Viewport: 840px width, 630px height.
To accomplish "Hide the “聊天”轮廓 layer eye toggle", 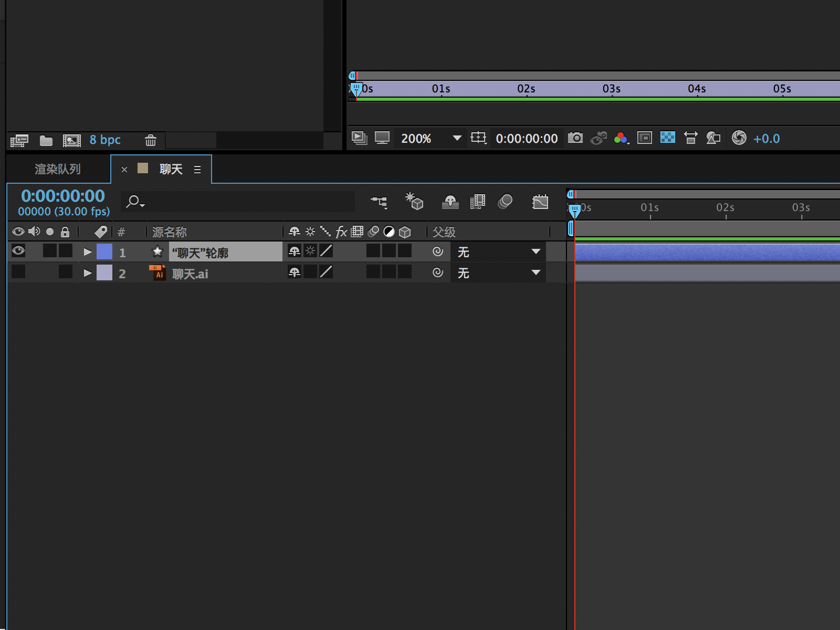I will point(18,250).
